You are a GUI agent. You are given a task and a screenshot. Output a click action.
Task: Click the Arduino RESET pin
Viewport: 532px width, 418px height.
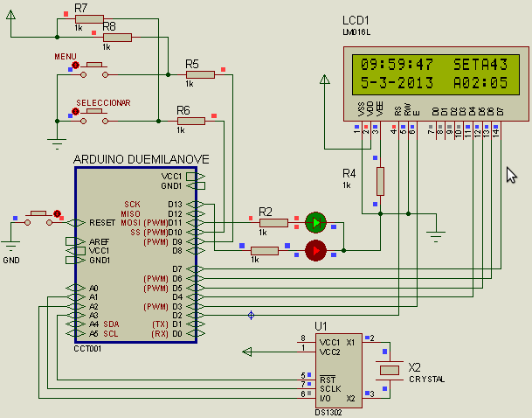pyautogui.click(x=75, y=223)
